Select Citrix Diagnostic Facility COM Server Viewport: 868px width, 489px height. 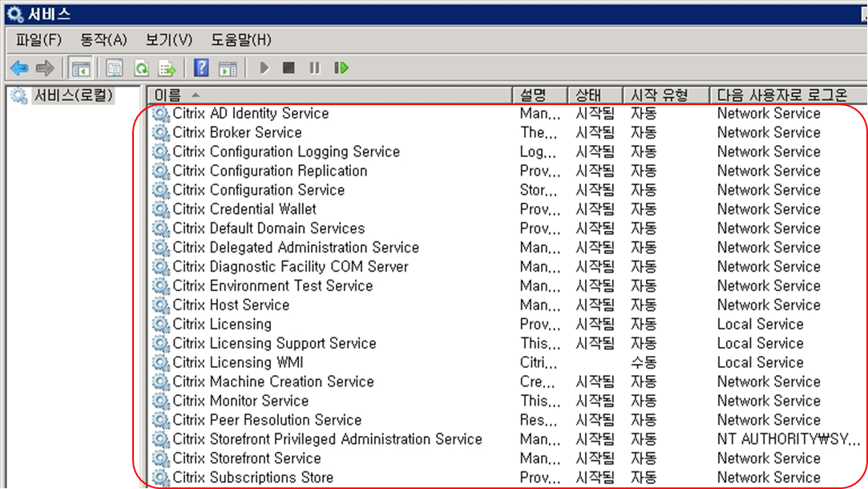(507, 266)
